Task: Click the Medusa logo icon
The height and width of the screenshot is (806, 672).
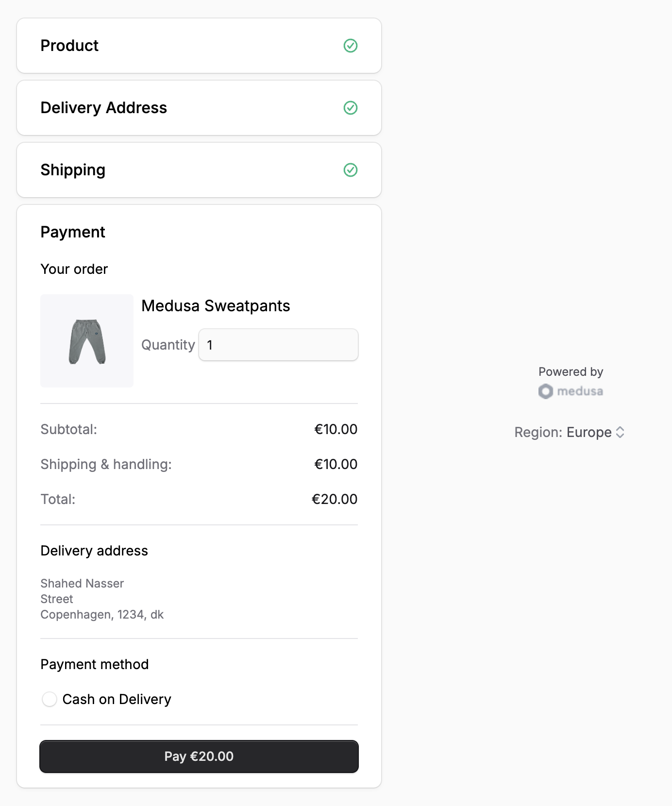Action: point(545,391)
